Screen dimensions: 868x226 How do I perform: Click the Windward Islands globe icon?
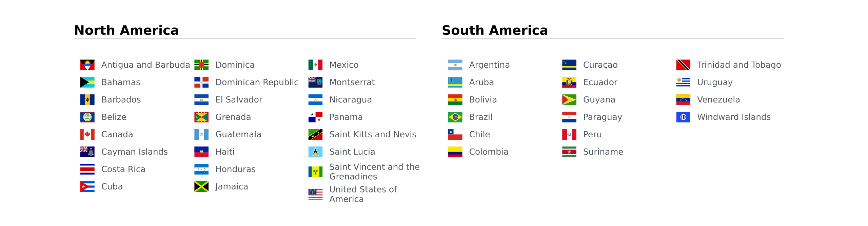[683, 117]
